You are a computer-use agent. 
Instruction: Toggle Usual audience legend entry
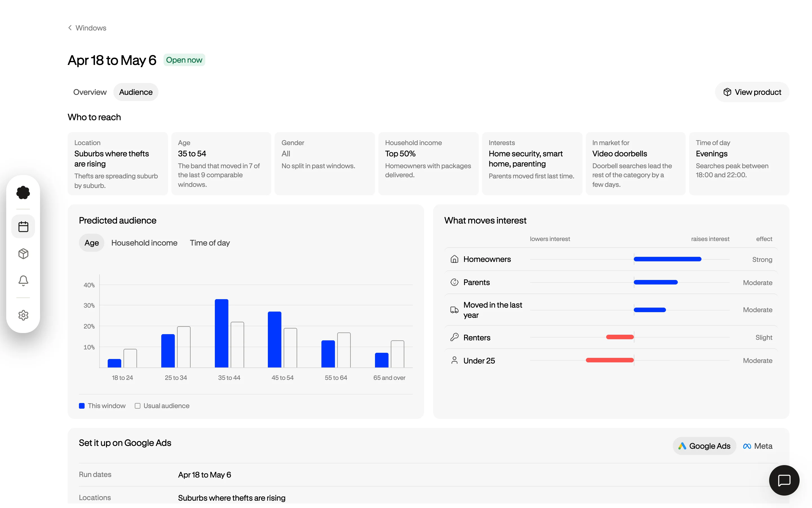[162, 406]
